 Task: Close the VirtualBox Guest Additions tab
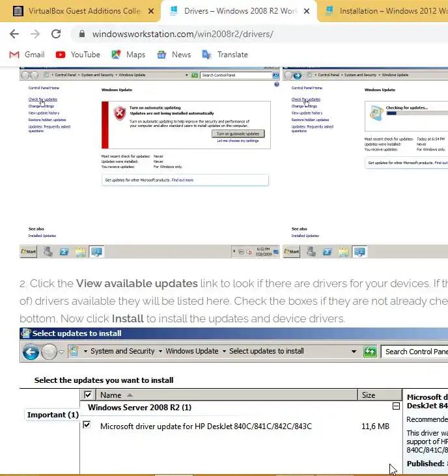tap(151, 11)
